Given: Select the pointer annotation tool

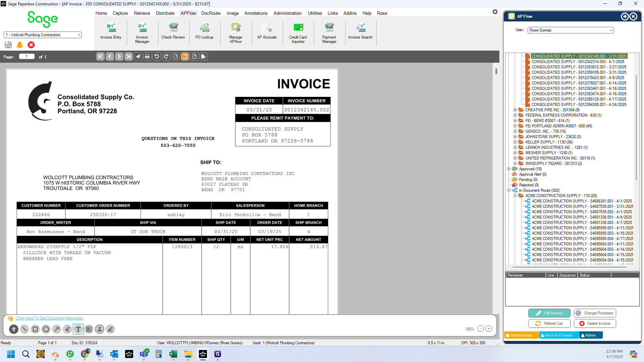Looking at the screenshot, I should (x=14, y=329).
